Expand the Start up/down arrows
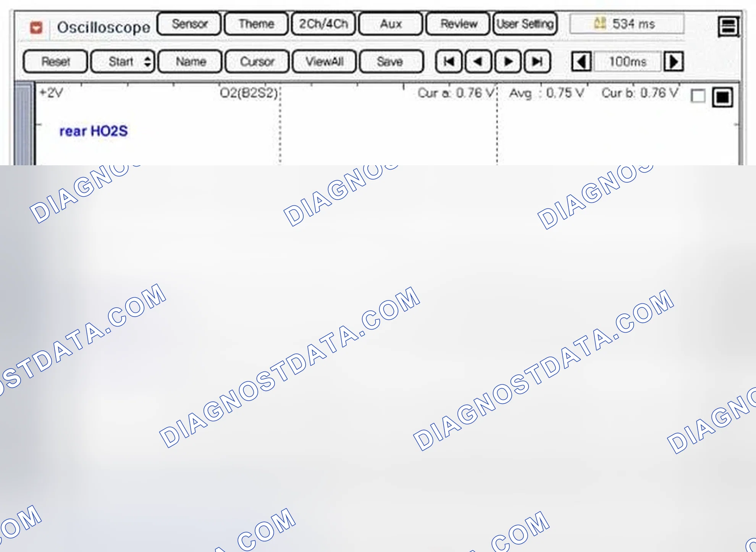The width and height of the screenshot is (756, 552). click(x=147, y=61)
